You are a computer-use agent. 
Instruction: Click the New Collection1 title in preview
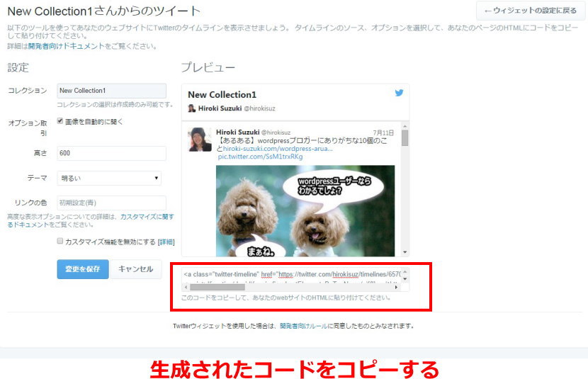pos(222,95)
